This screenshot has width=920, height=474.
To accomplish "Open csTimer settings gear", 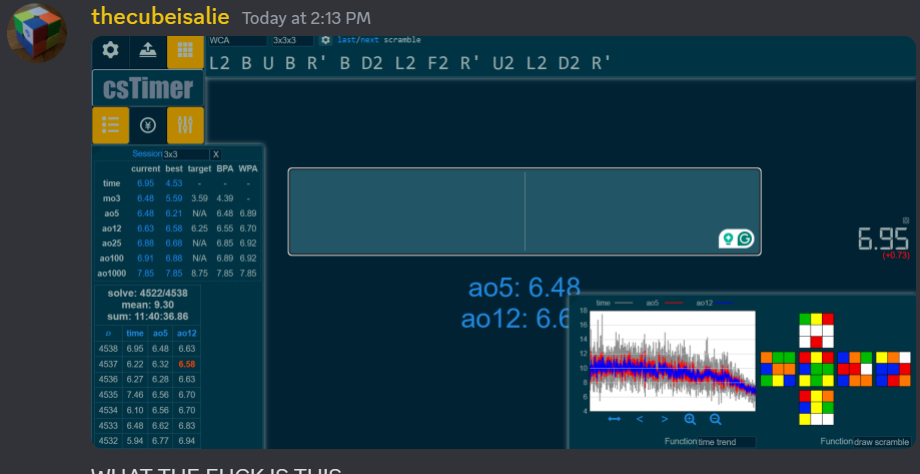I will click(110, 51).
